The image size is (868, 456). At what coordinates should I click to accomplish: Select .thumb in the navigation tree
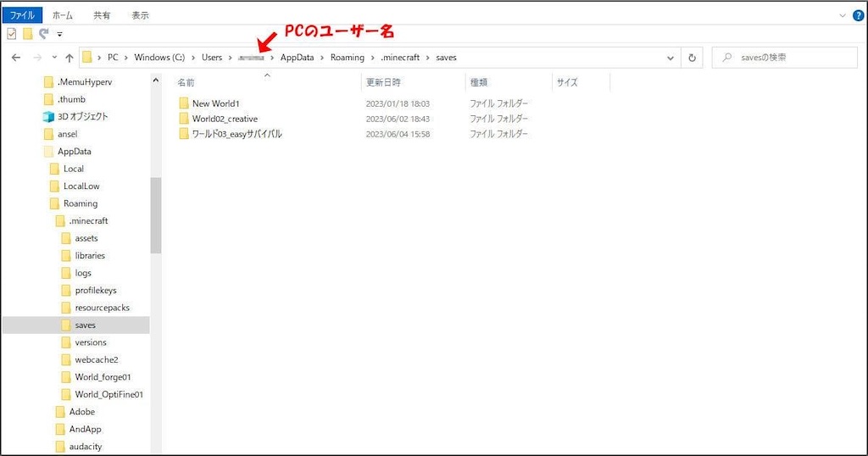[x=71, y=99]
